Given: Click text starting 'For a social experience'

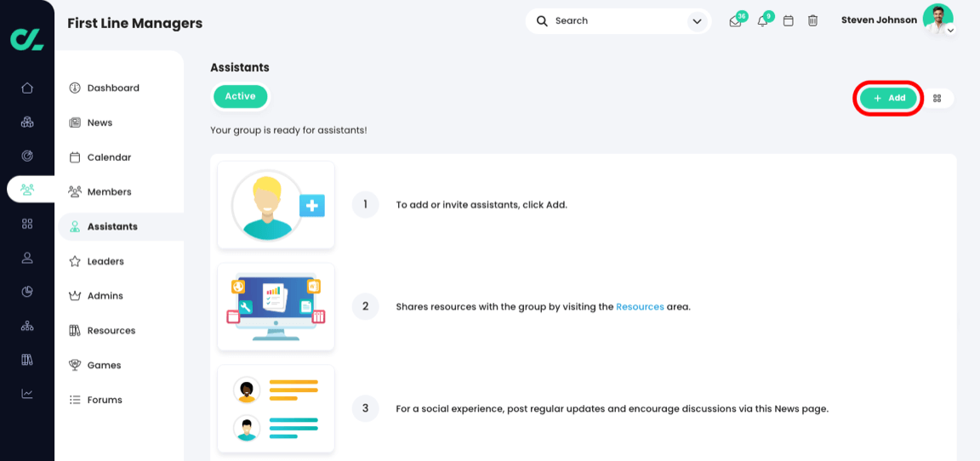Looking at the screenshot, I should [x=612, y=409].
